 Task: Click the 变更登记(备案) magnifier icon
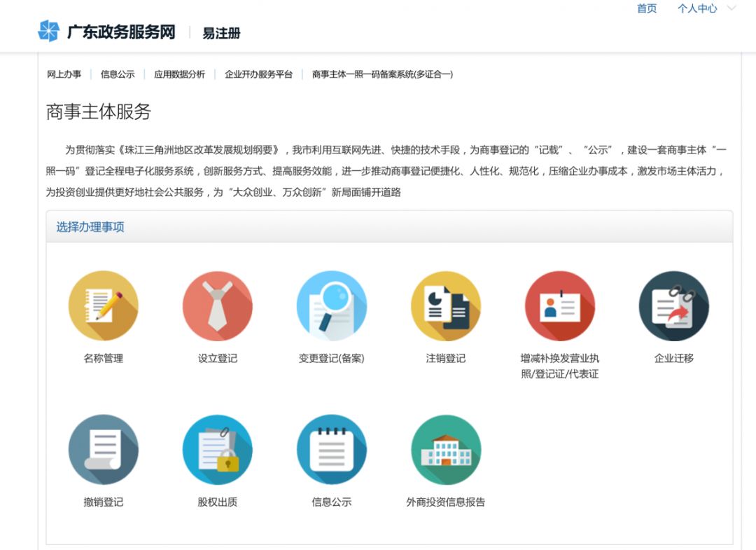tap(332, 306)
